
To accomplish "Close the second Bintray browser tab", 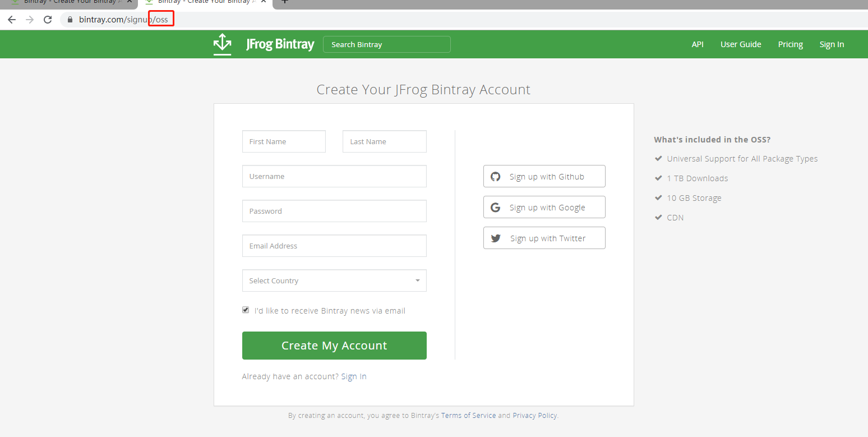I will click(262, 2).
